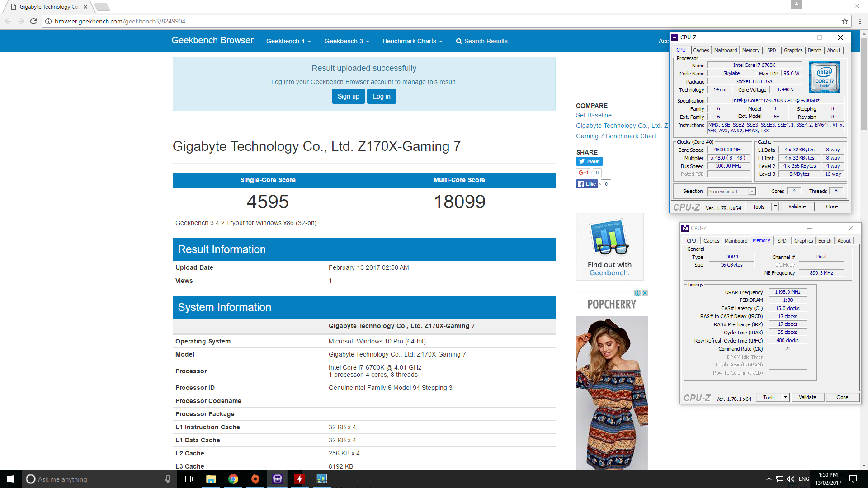Click the Sign up button
This screenshot has height=488, width=868.
[349, 96]
